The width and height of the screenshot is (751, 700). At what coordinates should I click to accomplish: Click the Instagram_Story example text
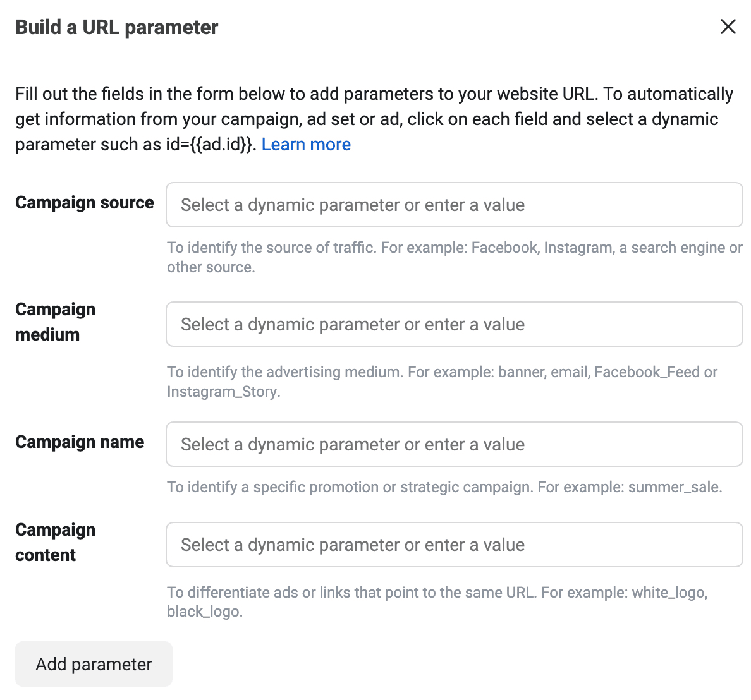click(x=222, y=392)
